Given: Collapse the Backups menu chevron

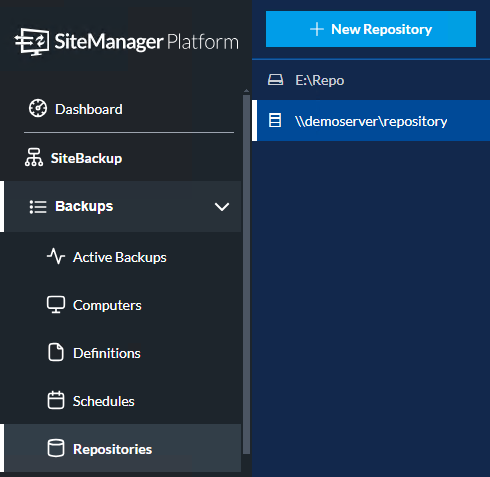Looking at the screenshot, I should coord(222,207).
